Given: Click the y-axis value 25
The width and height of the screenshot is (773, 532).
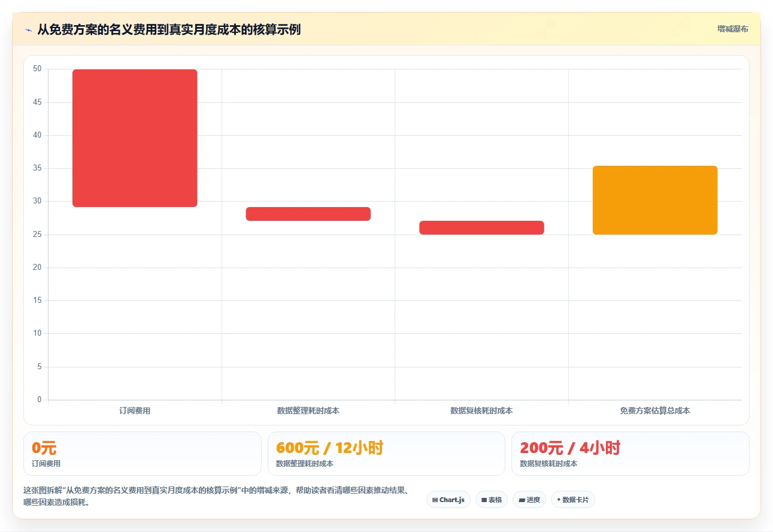Looking at the screenshot, I should [x=37, y=235].
